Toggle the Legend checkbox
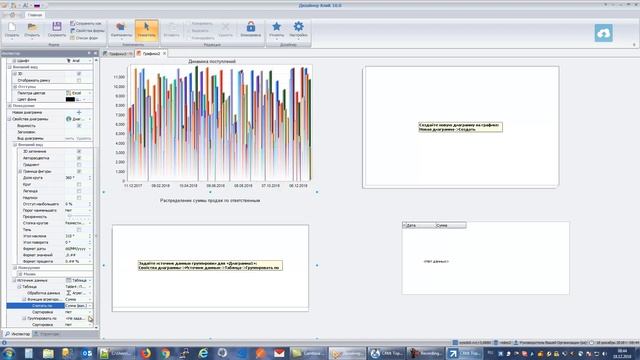The image size is (640, 360). 79,191
